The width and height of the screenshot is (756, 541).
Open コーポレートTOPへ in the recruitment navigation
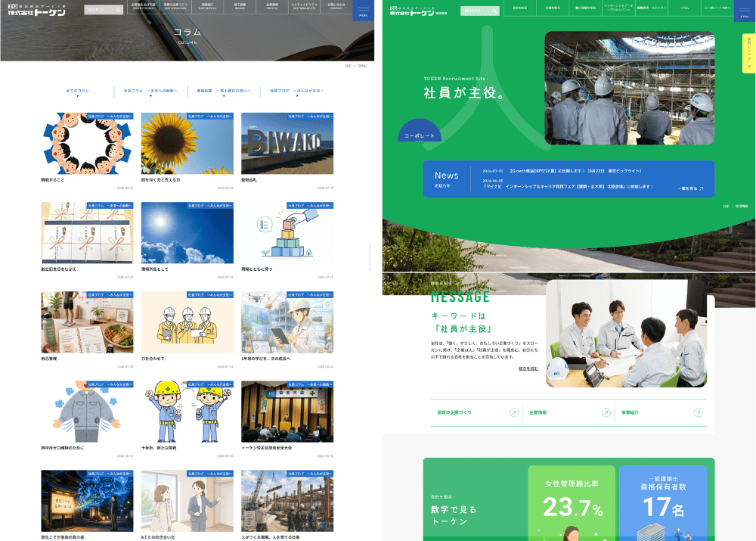tap(717, 8)
